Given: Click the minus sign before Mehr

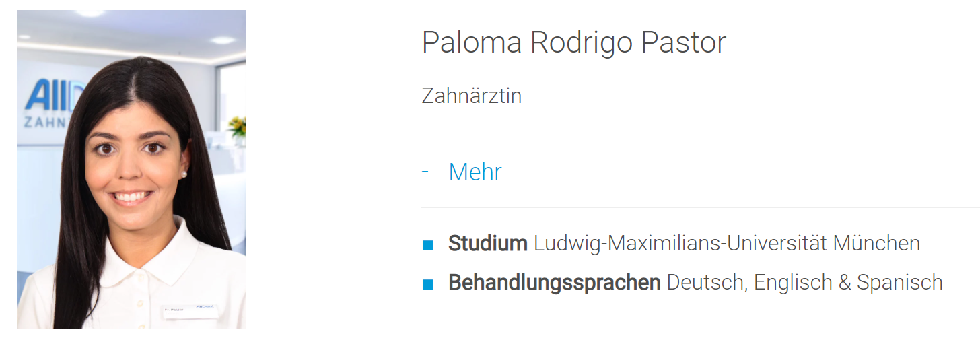Looking at the screenshot, I should pyautogui.click(x=425, y=172).
